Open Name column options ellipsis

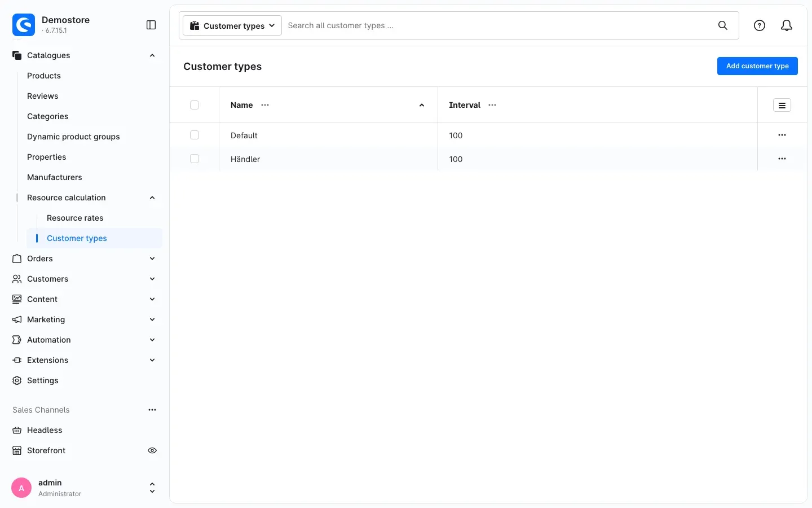coord(265,105)
